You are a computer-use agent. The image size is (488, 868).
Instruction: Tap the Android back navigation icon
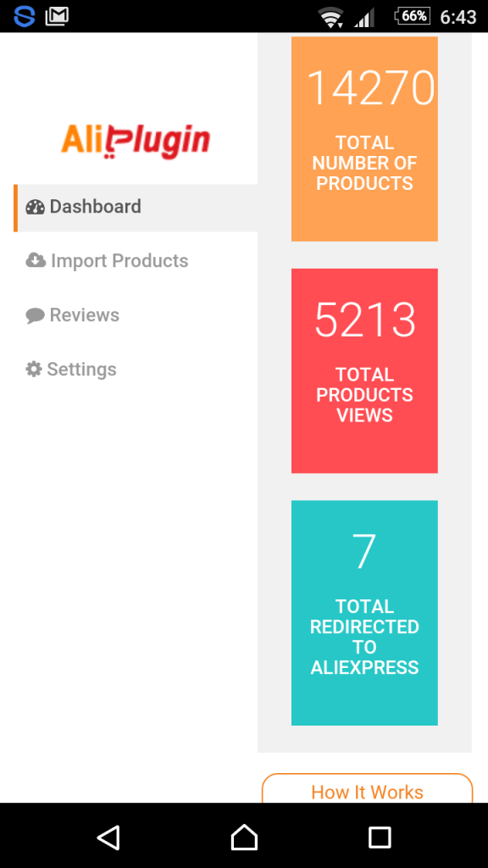coord(108,837)
